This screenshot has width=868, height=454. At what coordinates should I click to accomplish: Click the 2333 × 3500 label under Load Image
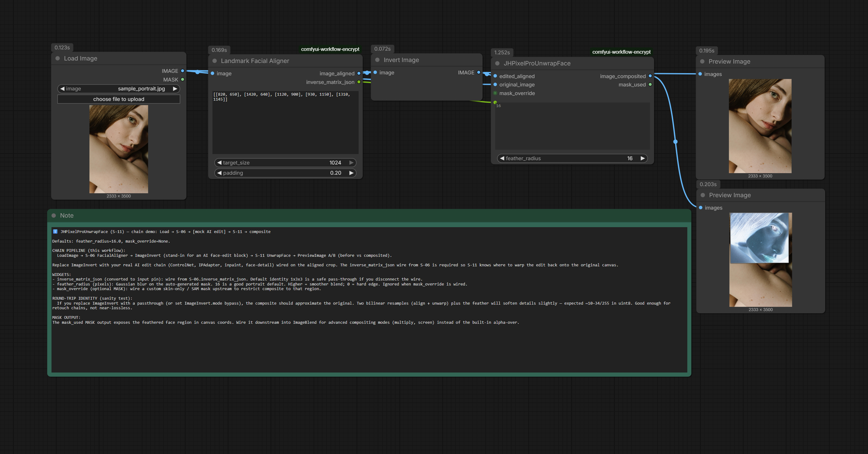119,196
